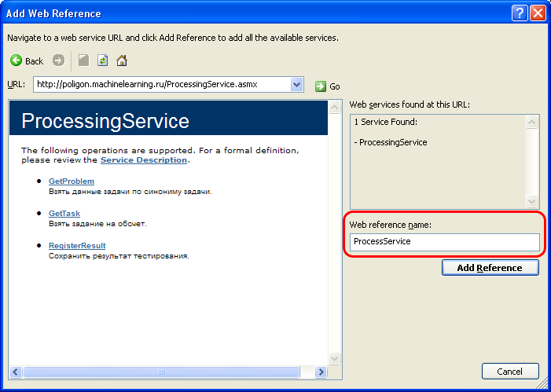The height and width of the screenshot is (392, 551).
Task: Click the horizontal scrollbar thumb in browser pane
Action: point(161,372)
